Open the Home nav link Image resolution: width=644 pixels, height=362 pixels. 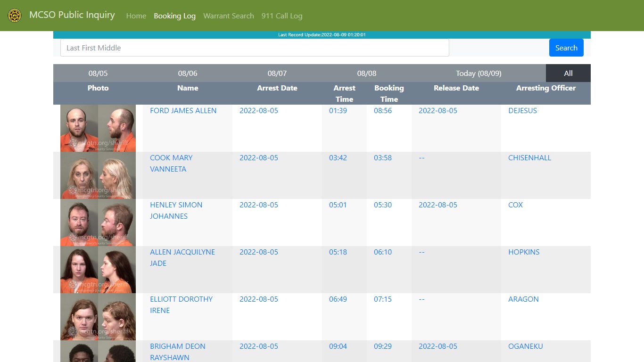[136, 16]
